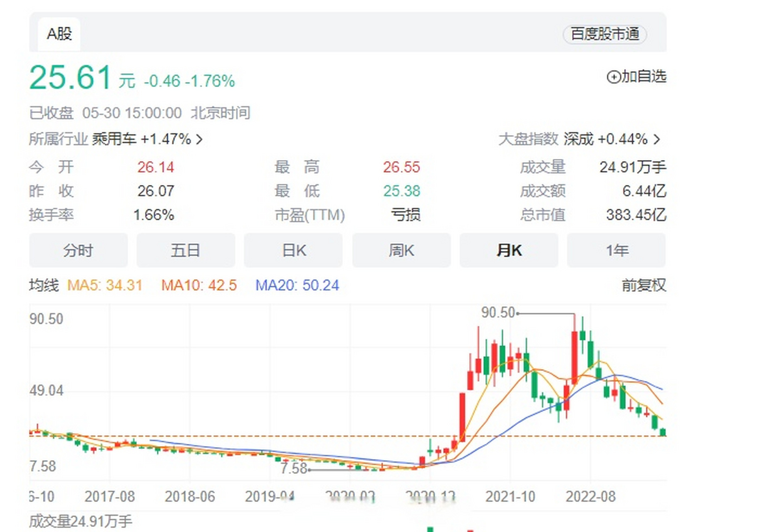Viewport: 760px width, 532px height.
Task: Select the A股 tab
Action: pyautogui.click(x=59, y=34)
